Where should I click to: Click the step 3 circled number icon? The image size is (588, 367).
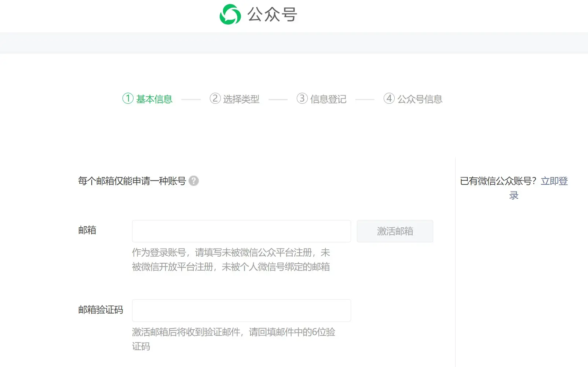pos(302,98)
